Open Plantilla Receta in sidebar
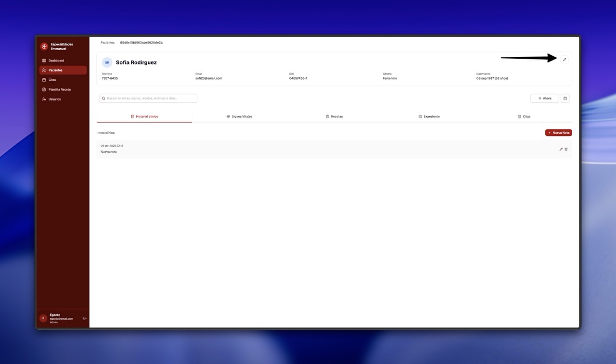 59,89
